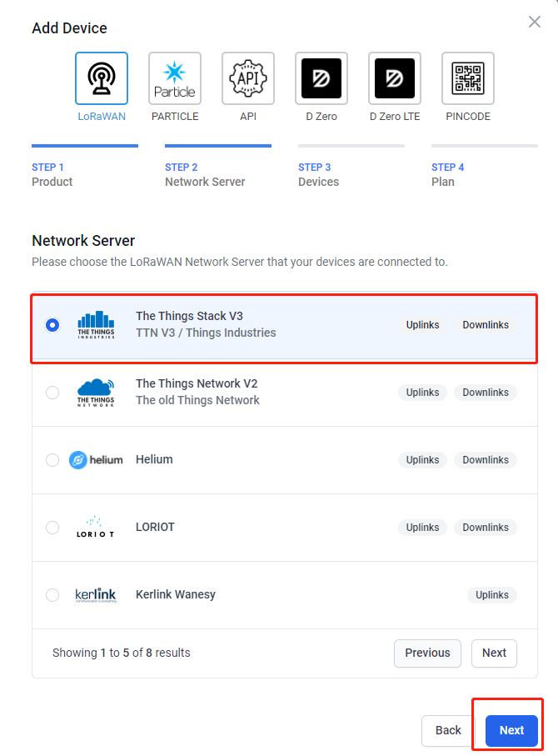Click 'TTN V3 / Things Industries' subtitle
Screen dimensions: 558x756
(206, 333)
